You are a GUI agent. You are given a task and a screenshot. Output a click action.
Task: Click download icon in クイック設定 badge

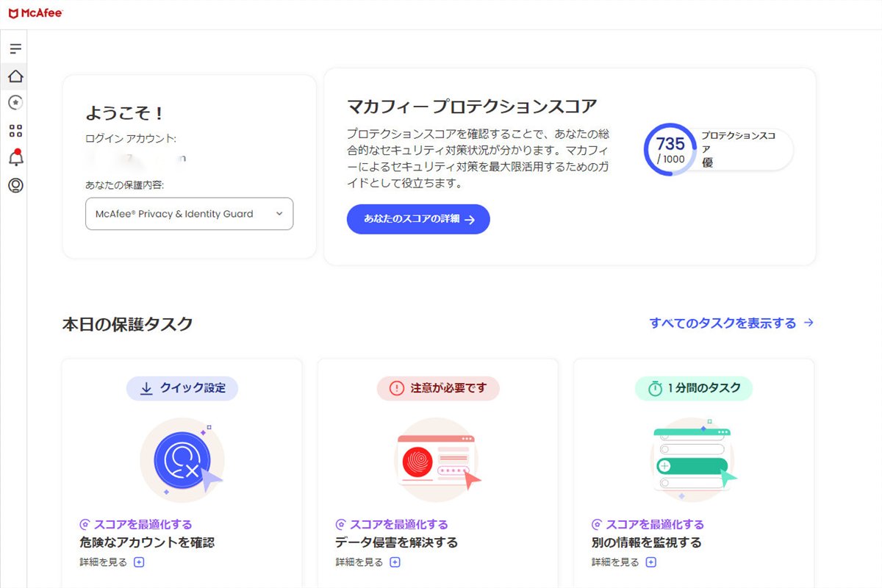(146, 389)
